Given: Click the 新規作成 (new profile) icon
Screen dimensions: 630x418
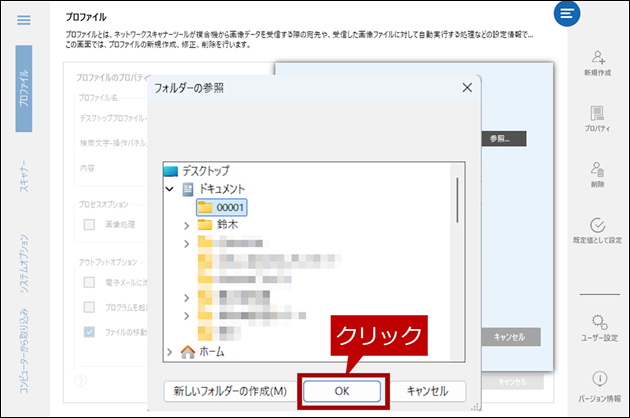Looking at the screenshot, I should click(x=598, y=58).
